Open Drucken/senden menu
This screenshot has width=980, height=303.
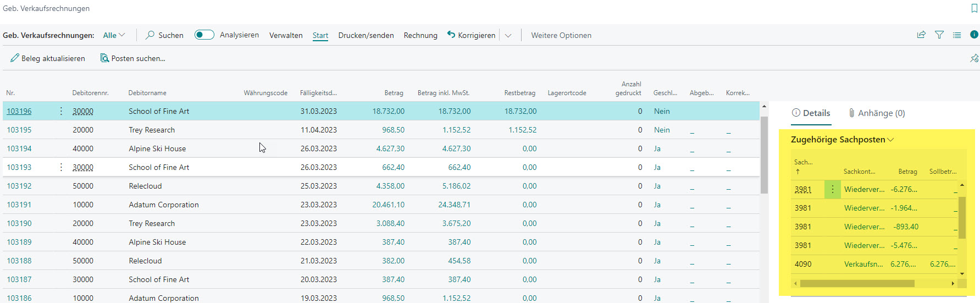pos(366,35)
